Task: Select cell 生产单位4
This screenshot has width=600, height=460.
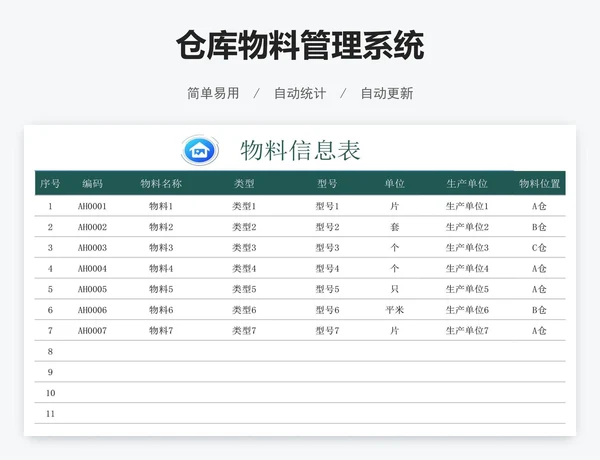Action: [x=467, y=269]
